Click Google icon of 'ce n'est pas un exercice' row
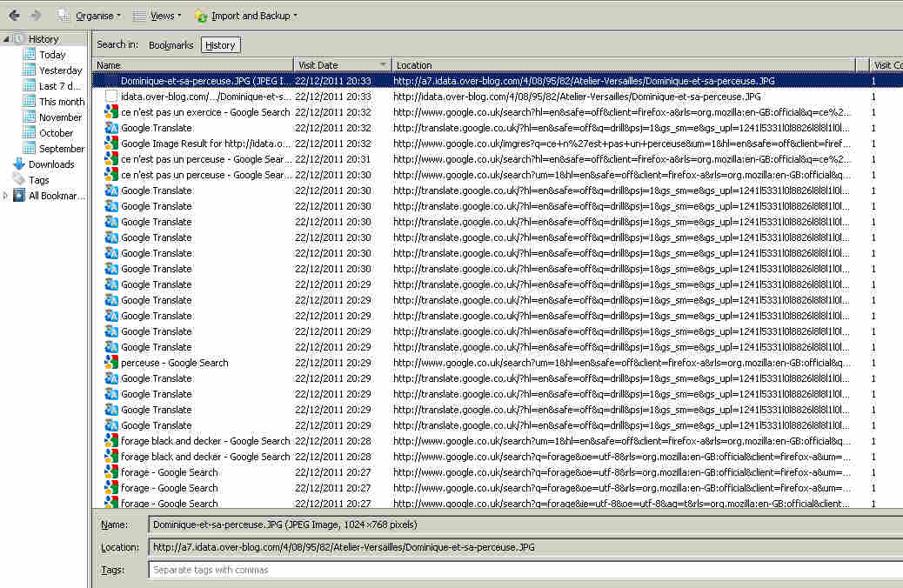903x588 pixels. (111, 112)
